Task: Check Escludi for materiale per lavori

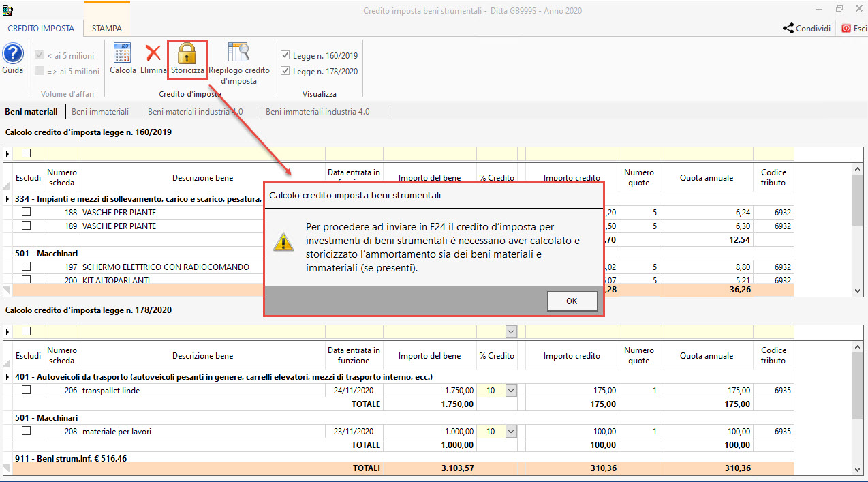Action: tap(27, 431)
